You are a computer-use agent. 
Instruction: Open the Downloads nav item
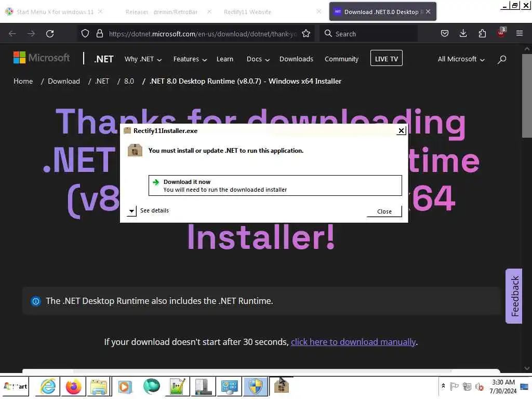(x=296, y=59)
